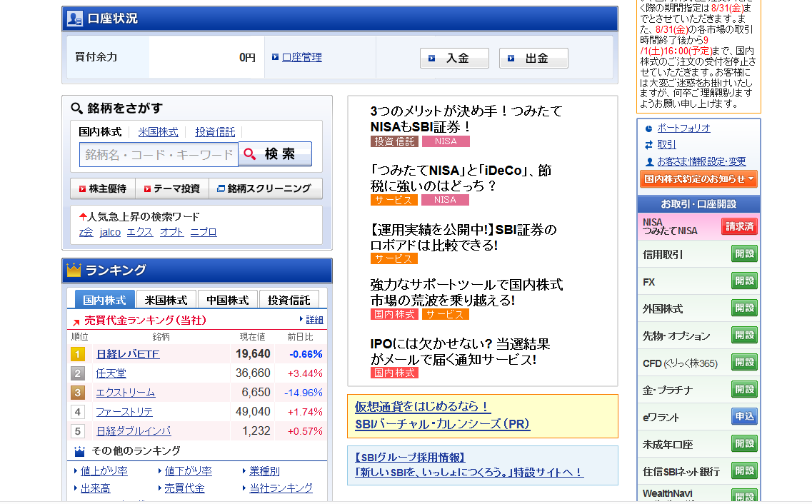Click rank 1 gold badge icon

coord(77,355)
